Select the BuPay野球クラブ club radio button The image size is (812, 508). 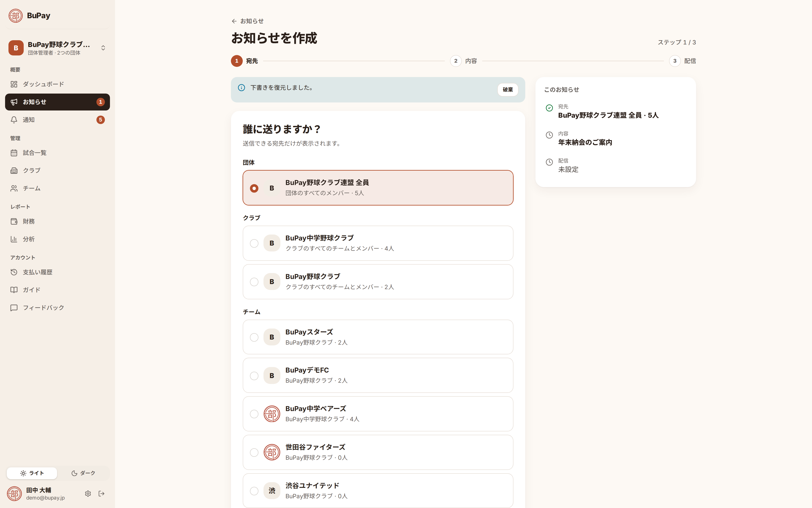(254, 282)
